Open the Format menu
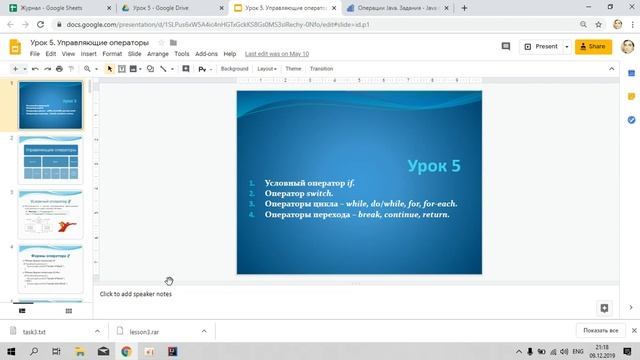Viewport: 640px width, 360px height. 112,54
